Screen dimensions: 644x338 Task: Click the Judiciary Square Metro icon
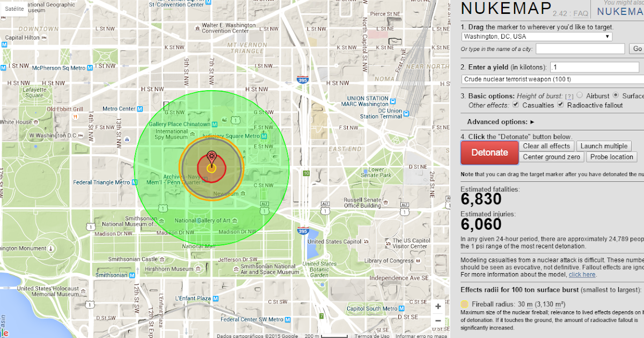264,136
